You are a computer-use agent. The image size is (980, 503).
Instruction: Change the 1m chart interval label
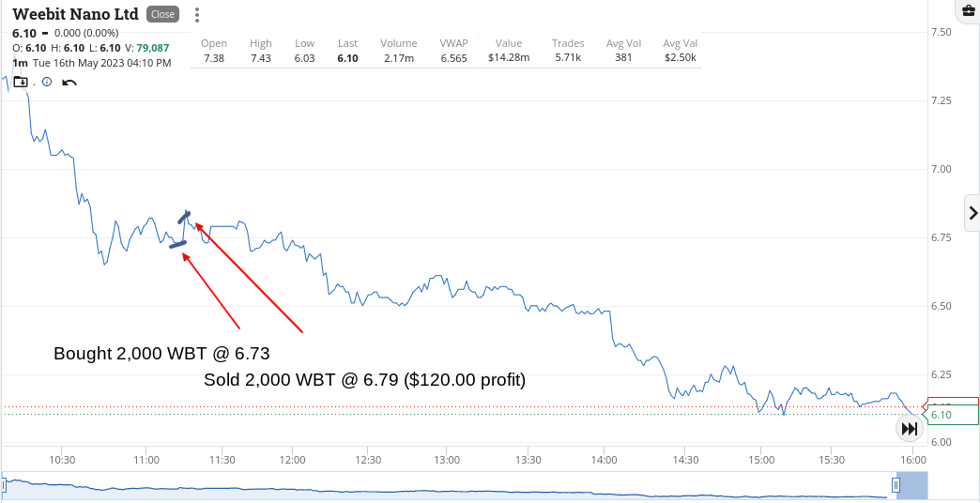pos(20,63)
